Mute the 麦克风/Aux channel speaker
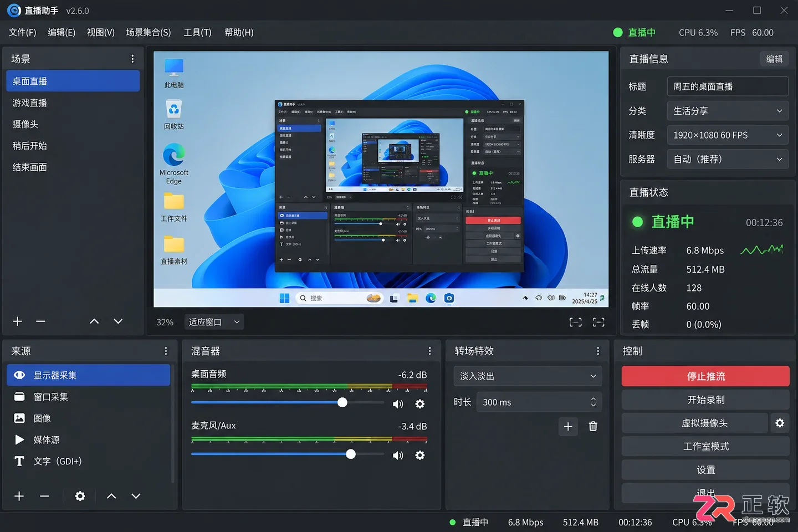Viewport: 798px width, 532px height. click(398, 455)
